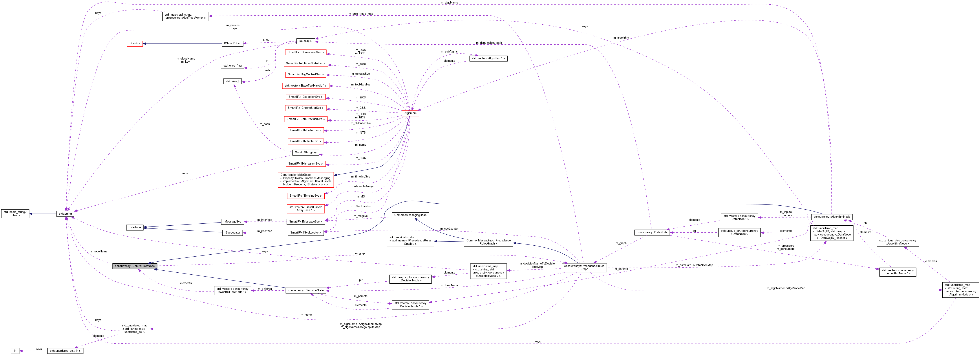
Task: Select the IService class box
Action: point(135,43)
